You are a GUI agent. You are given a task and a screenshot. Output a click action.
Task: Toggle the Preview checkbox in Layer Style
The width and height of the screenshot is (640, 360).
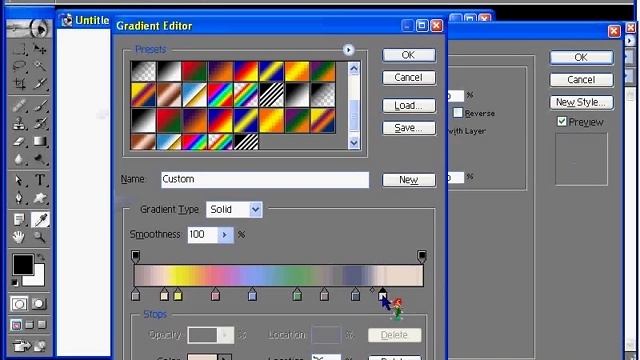(562, 121)
